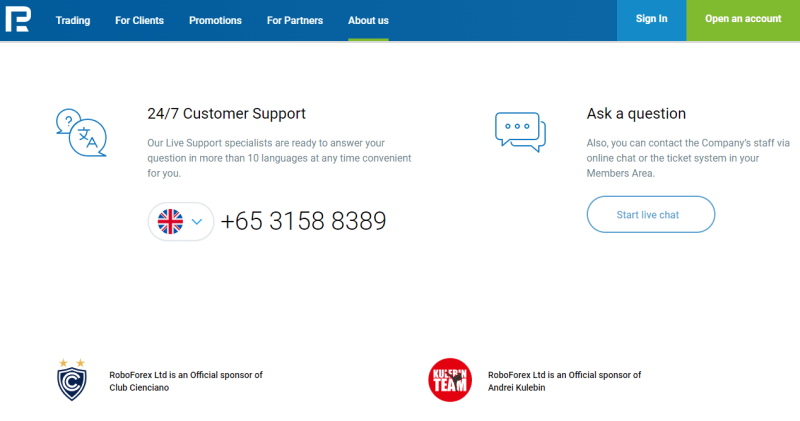
Task: Click the Kulebin Team red logo
Action: pos(450,380)
